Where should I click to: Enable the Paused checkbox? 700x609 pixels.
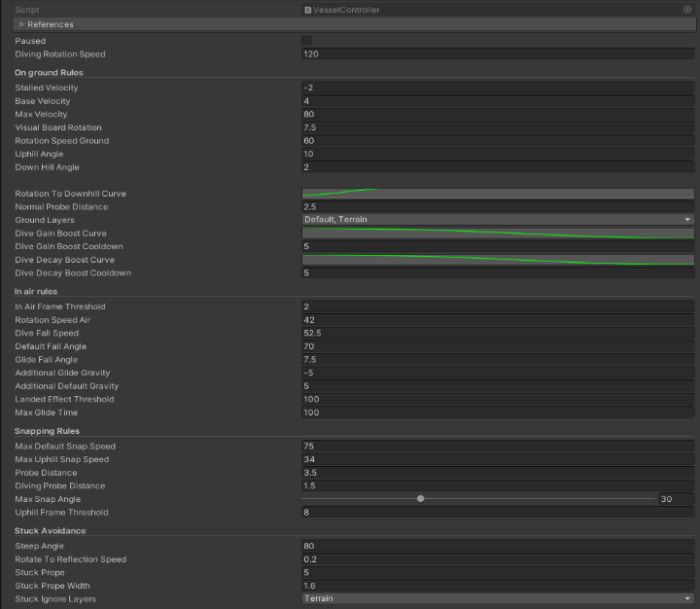pos(307,41)
